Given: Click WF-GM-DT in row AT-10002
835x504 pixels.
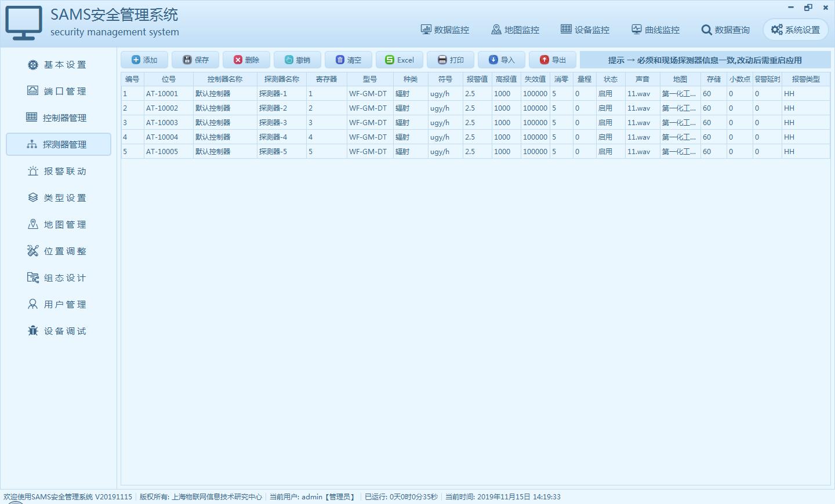Looking at the screenshot, I should pyautogui.click(x=370, y=108).
